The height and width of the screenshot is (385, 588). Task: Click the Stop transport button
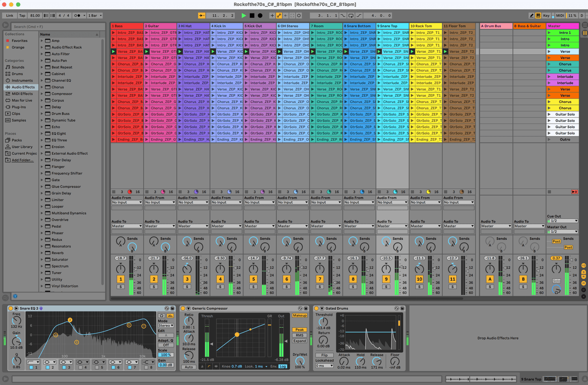pyautogui.click(x=252, y=15)
